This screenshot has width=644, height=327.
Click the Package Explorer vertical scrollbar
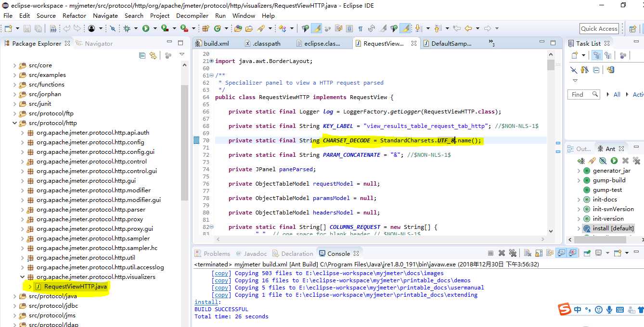click(x=185, y=142)
